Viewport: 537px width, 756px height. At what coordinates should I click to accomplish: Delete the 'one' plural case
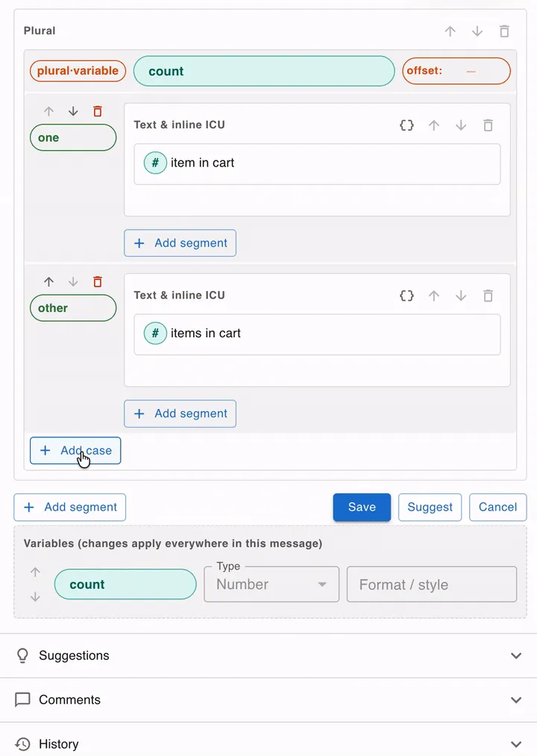[x=98, y=111]
